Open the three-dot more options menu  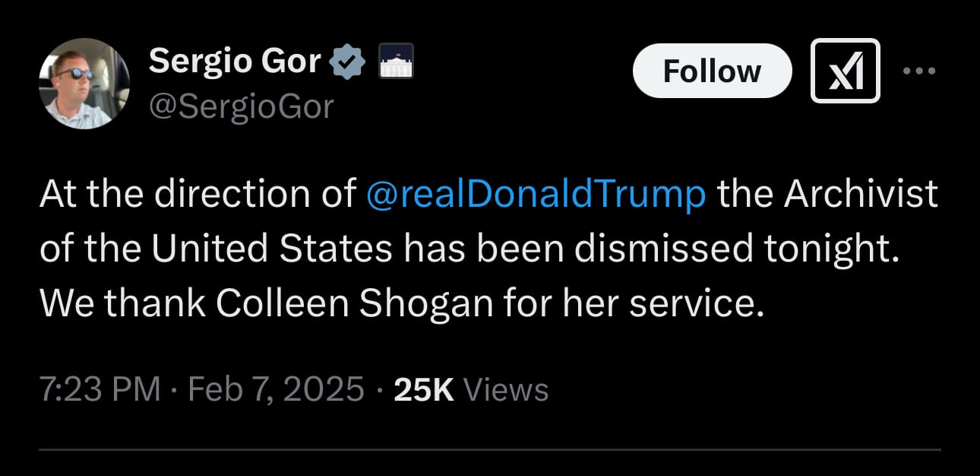coord(919,71)
